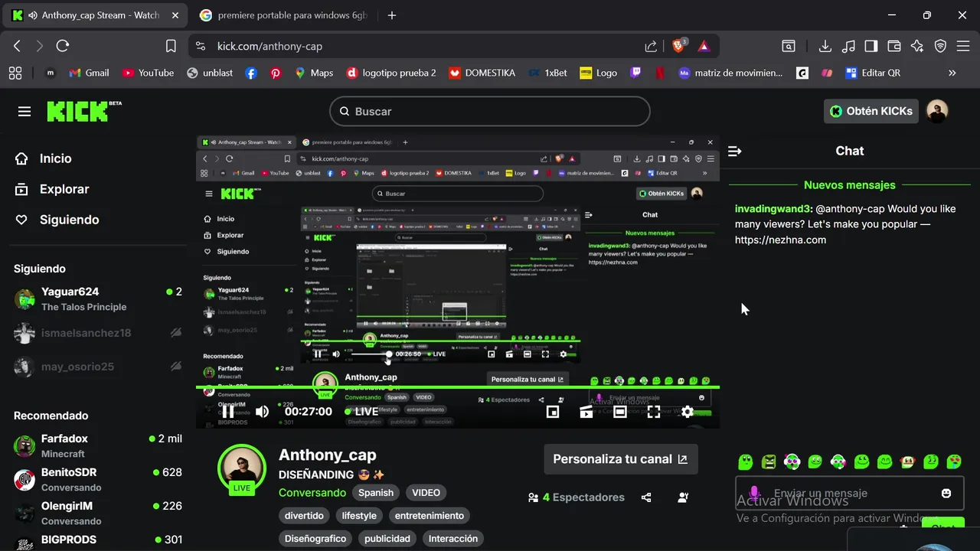Click Obtén KICKs button
Screen dimensions: 980x551
coord(871,111)
